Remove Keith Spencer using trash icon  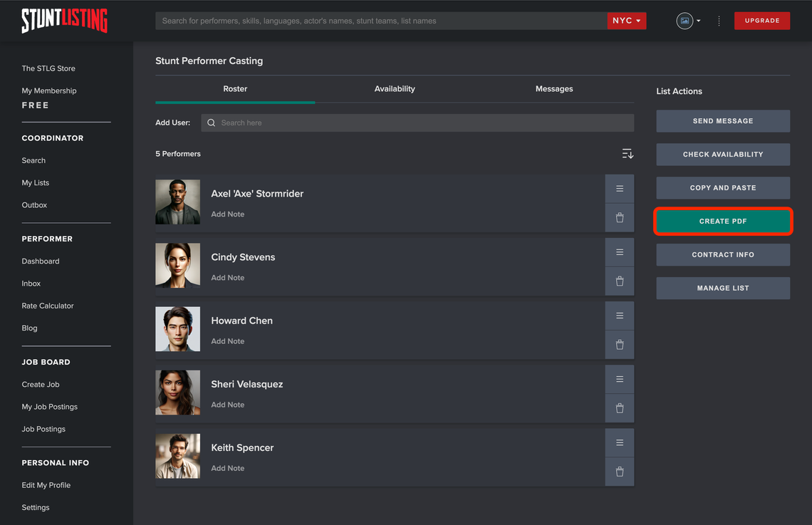click(619, 472)
